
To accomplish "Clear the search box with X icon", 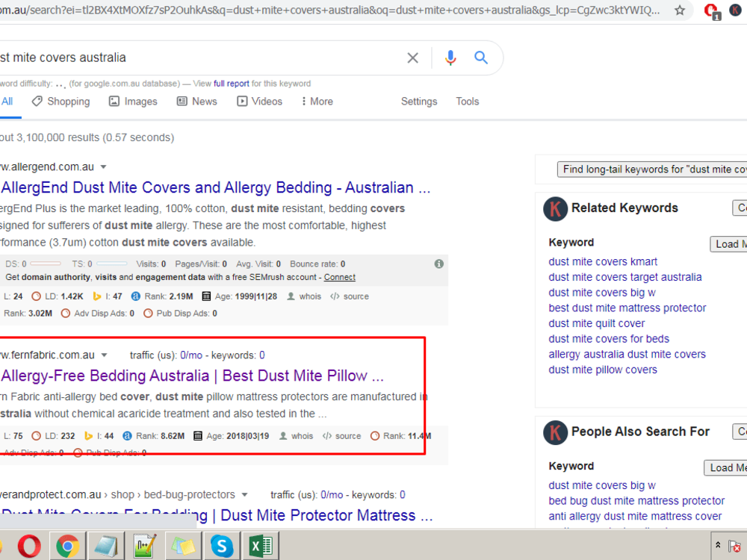I will [412, 58].
